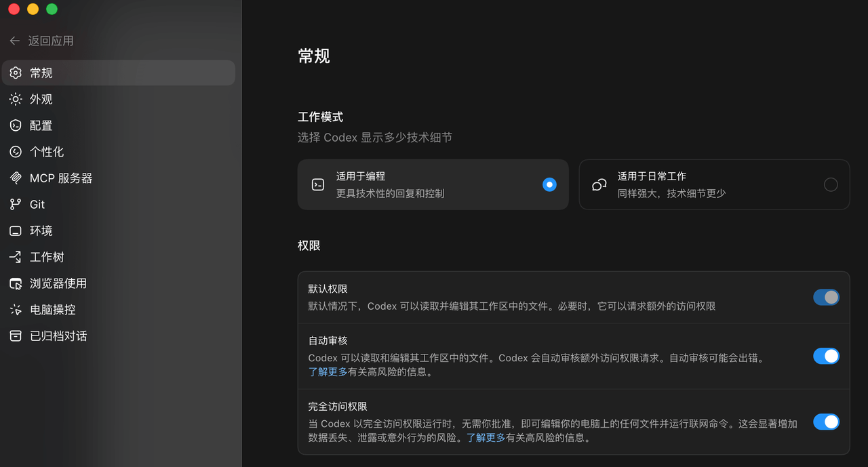This screenshot has height=467, width=868.
Task: Click the 完全访问权限 row title
Action: 338,406
